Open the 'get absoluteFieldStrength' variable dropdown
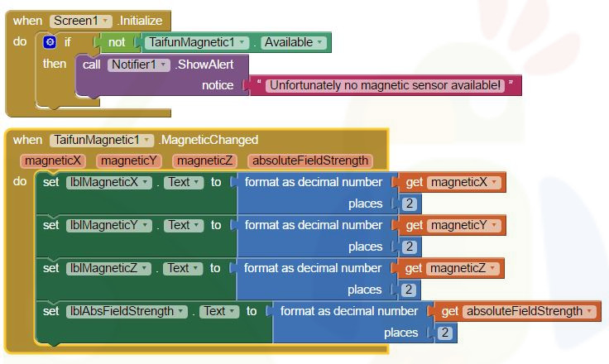 coord(589,311)
